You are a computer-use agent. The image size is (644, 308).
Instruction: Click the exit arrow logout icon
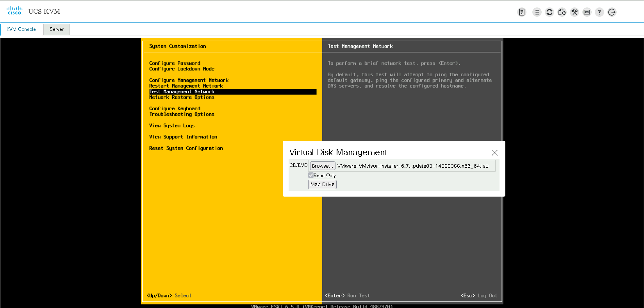pyautogui.click(x=612, y=12)
